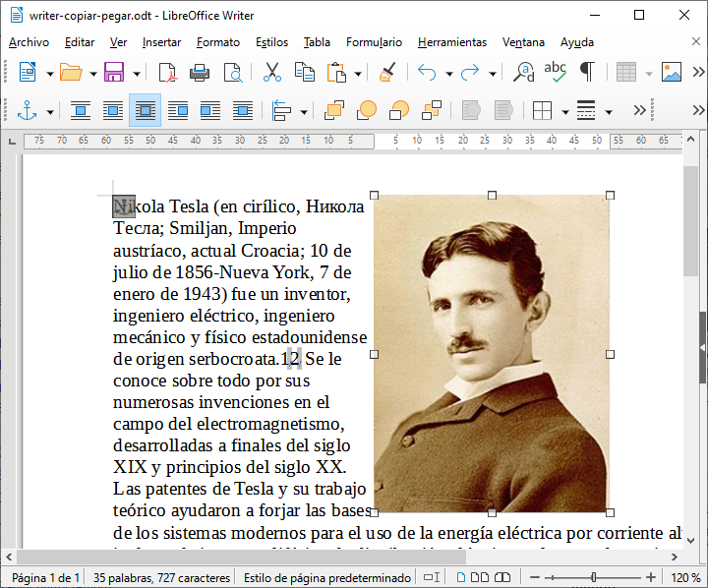Send the image to back
Viewport: 708px width, 588px height.
coord(432,111)
